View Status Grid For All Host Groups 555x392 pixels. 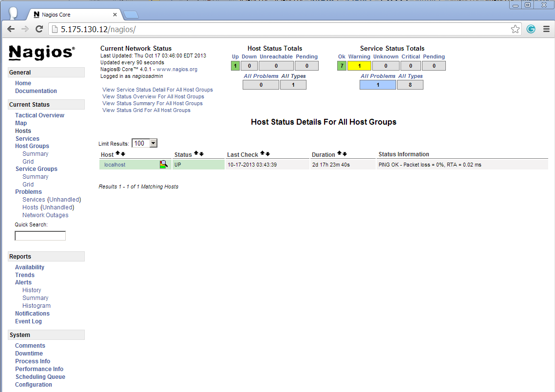(x=146, y=111)
